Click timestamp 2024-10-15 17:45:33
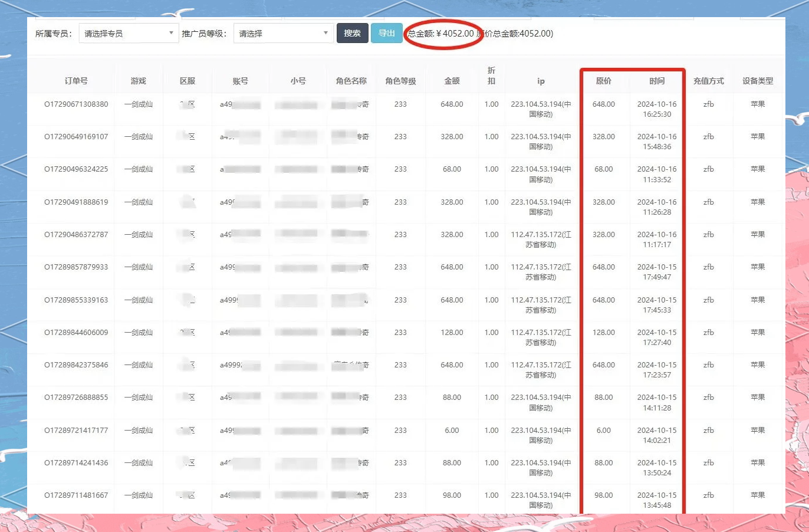 (x=657, y=305)
